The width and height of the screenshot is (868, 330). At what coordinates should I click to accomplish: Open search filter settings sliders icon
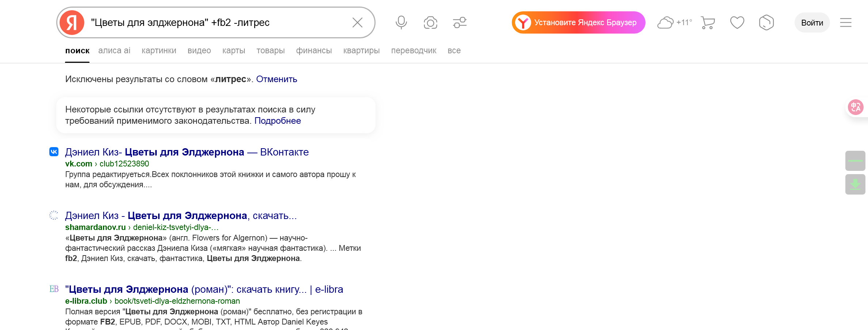pos(460,23)
